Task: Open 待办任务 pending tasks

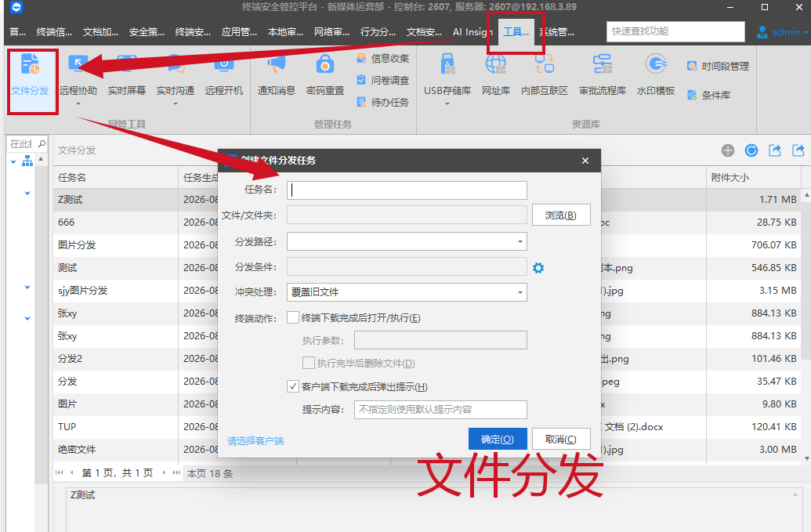Action: coord(383,103)
